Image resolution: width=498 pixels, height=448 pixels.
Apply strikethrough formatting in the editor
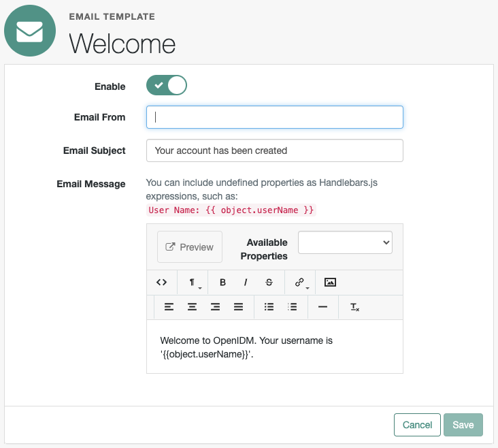pos(269,282)
